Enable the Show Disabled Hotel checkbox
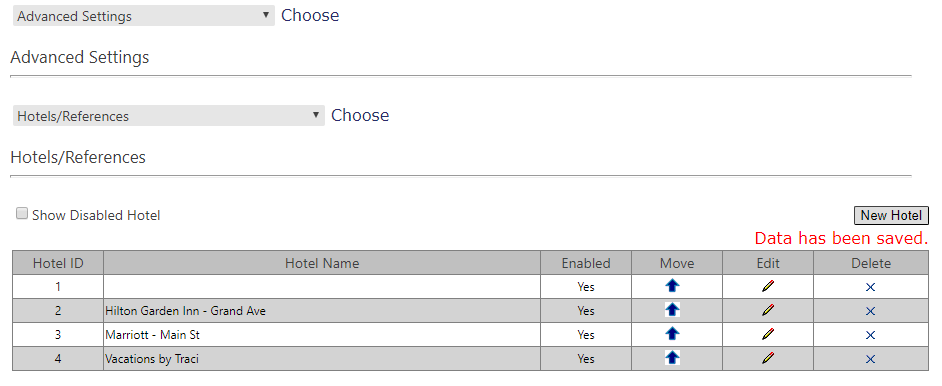Image resolution: width=942 pixels, height=386 pixels. pos(22,214)
